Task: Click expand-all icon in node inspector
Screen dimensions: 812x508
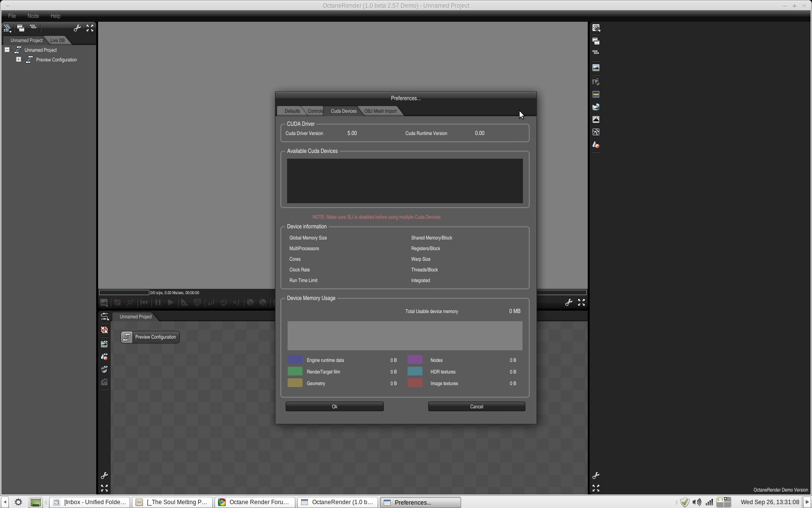Action: click(596, 41)
